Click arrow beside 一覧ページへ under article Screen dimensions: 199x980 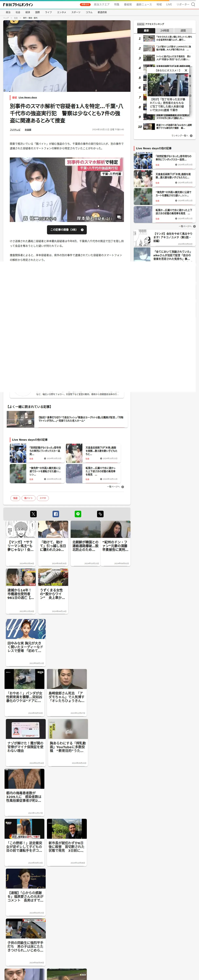123,487
